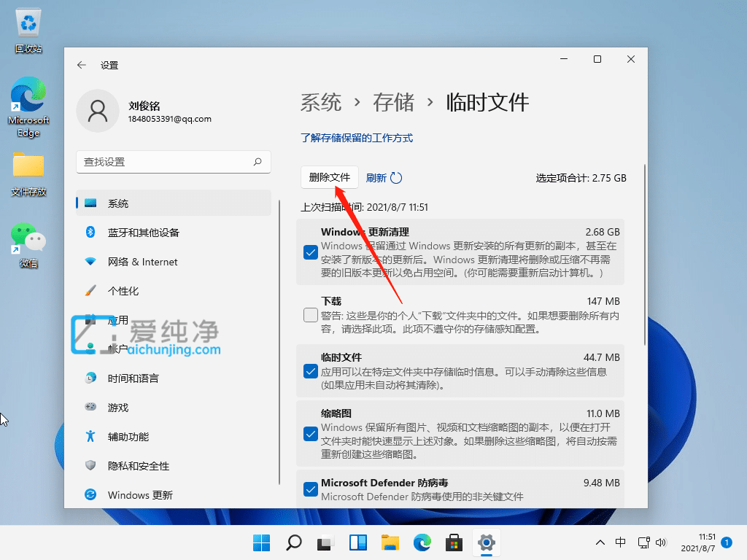
Task: Select the Microsoft Edge desktop shortcut
Action: pos(28,107)
